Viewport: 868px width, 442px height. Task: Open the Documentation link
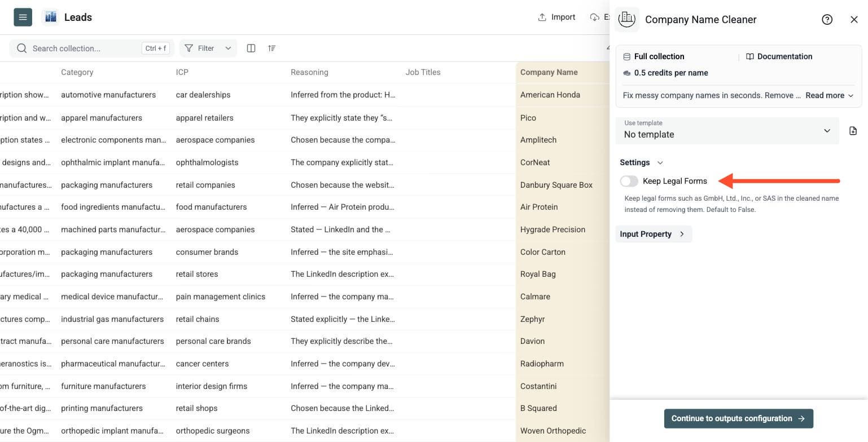coord(779,56)
